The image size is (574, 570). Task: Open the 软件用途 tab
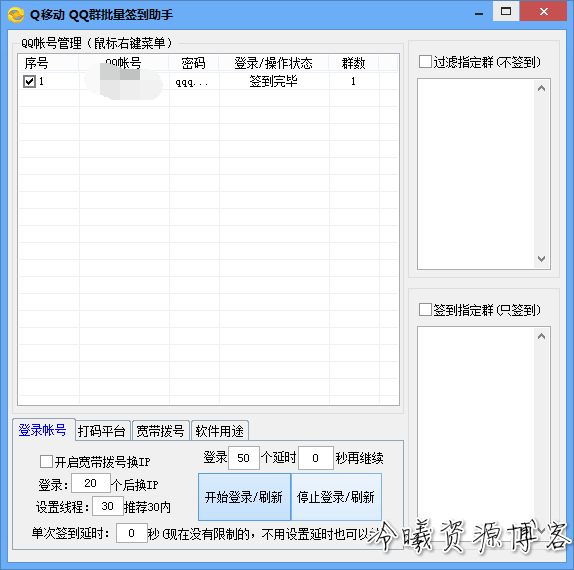[x=220, y=431]
